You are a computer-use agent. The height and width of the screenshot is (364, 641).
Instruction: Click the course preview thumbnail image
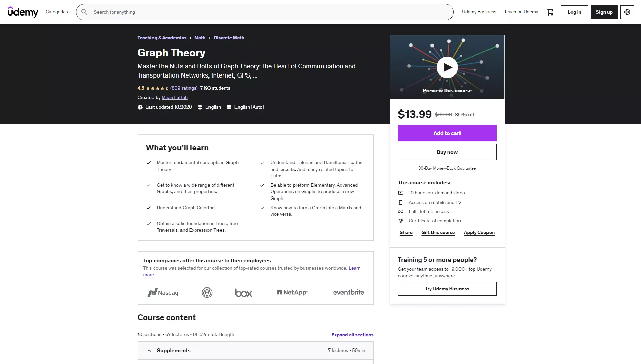447,67
